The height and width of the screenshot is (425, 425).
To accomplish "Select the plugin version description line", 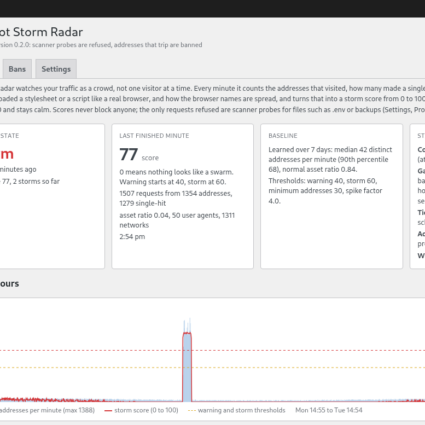I will [x=101, y=45].
